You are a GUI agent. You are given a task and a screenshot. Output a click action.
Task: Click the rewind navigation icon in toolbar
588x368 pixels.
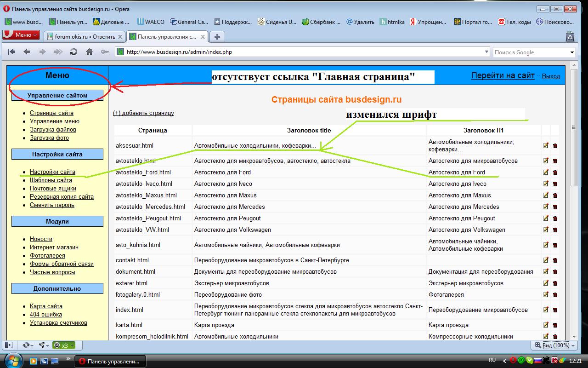11,52
